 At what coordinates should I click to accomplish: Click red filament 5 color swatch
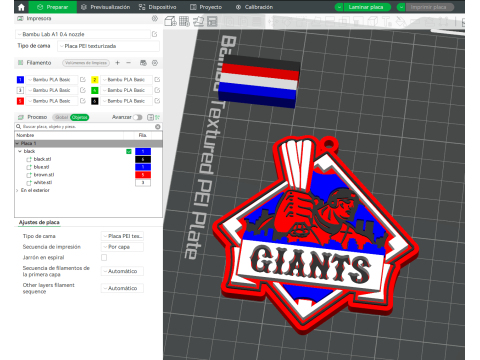[x=20, y=101]
